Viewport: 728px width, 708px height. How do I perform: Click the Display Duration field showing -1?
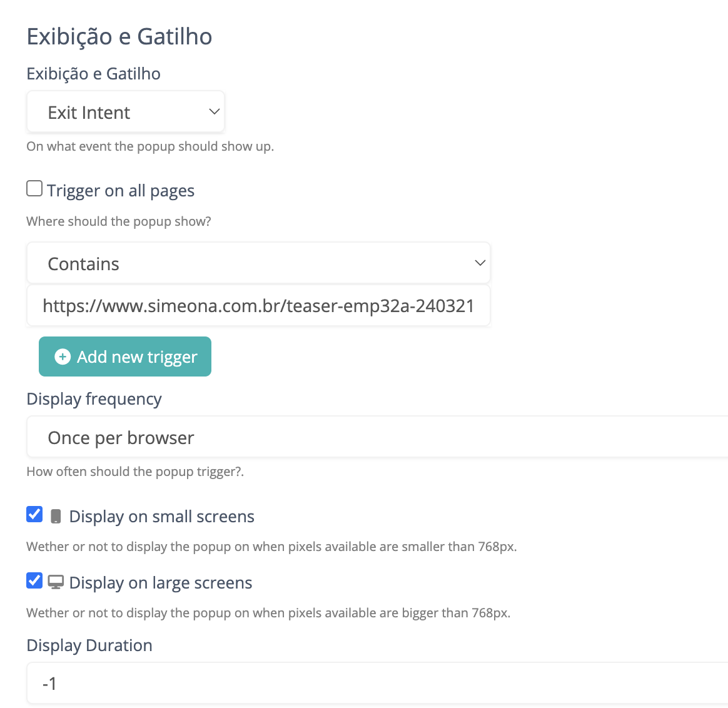377,683
